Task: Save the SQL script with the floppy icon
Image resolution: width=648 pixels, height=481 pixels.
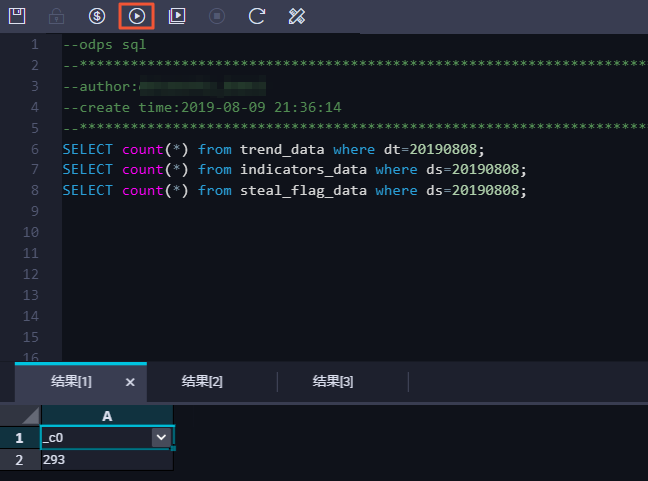Action: pyautogui.click(x=17, y=16)
